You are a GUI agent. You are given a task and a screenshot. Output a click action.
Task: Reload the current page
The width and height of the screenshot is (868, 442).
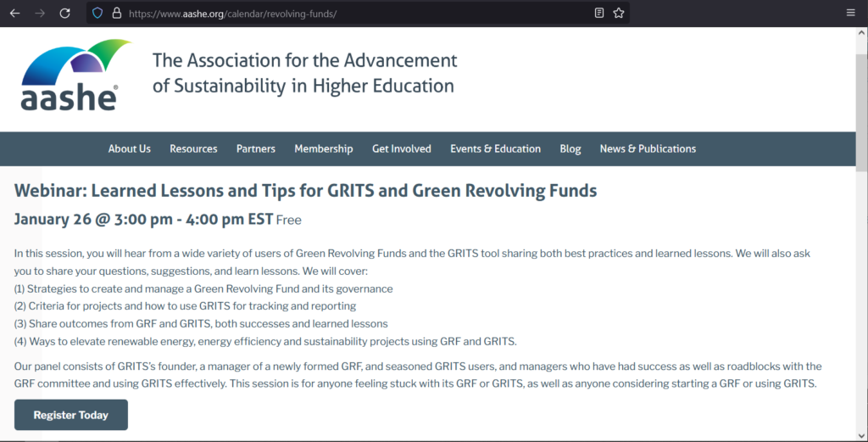pos(64,14)
